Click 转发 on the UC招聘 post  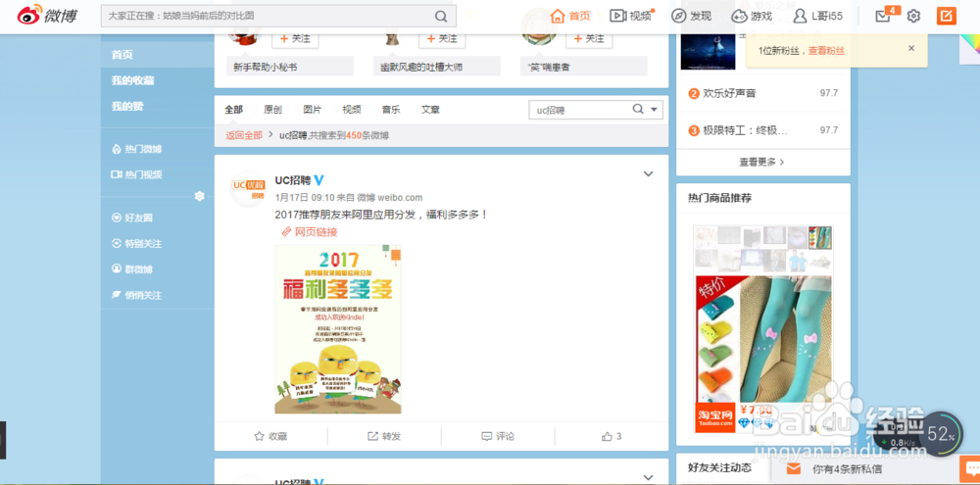(384, 436)
